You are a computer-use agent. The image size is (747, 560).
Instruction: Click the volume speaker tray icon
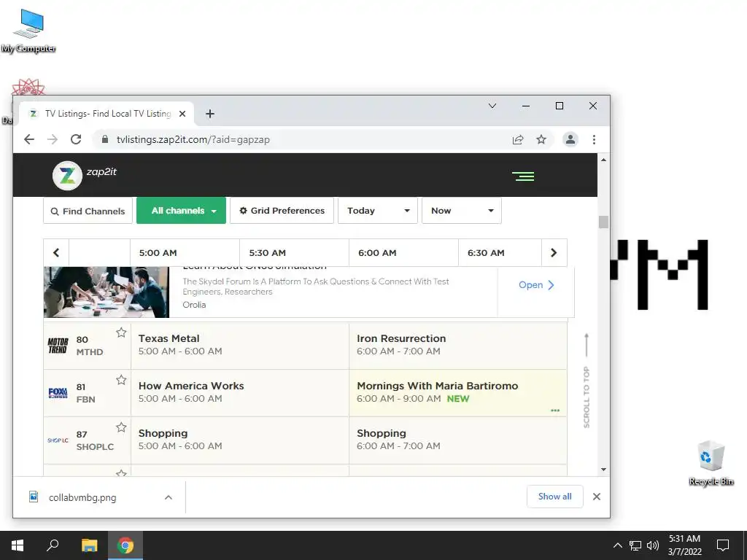click(x=653, y=545)
